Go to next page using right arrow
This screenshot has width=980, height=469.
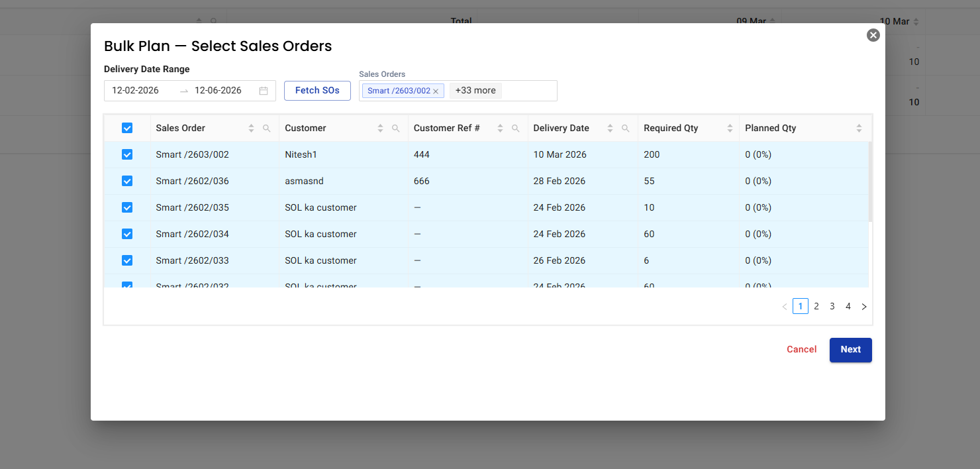[x=863, y=307]
